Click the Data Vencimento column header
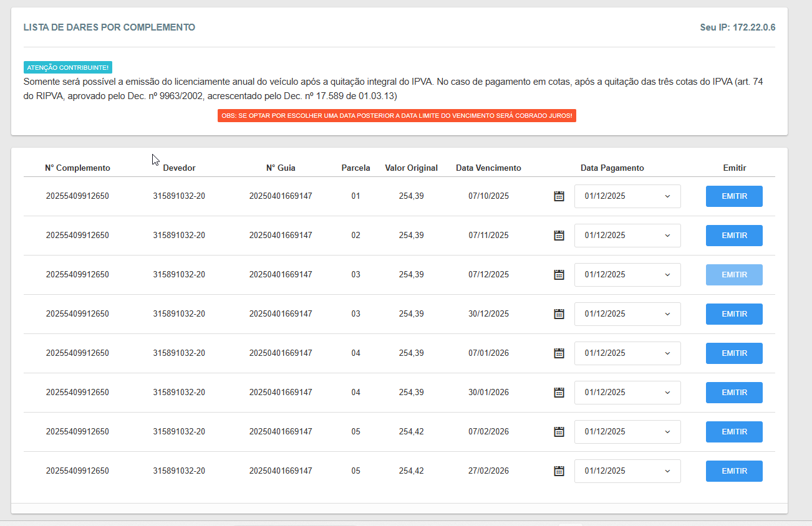Image resolution: width=812 pixels, height=526 pixels. coord(488,168)
